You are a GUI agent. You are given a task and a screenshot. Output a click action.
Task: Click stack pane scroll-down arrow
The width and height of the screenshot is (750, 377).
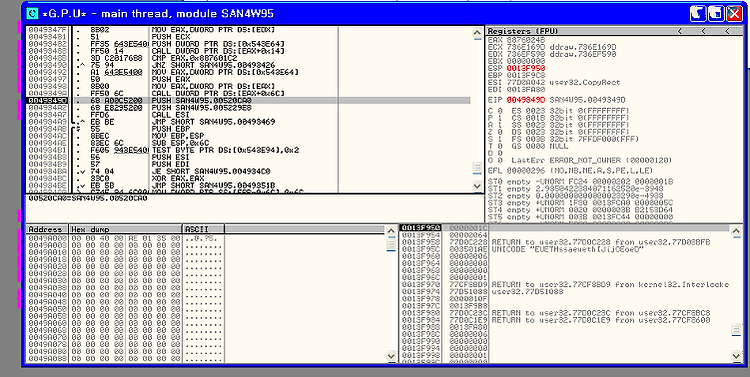pos(737,356)
